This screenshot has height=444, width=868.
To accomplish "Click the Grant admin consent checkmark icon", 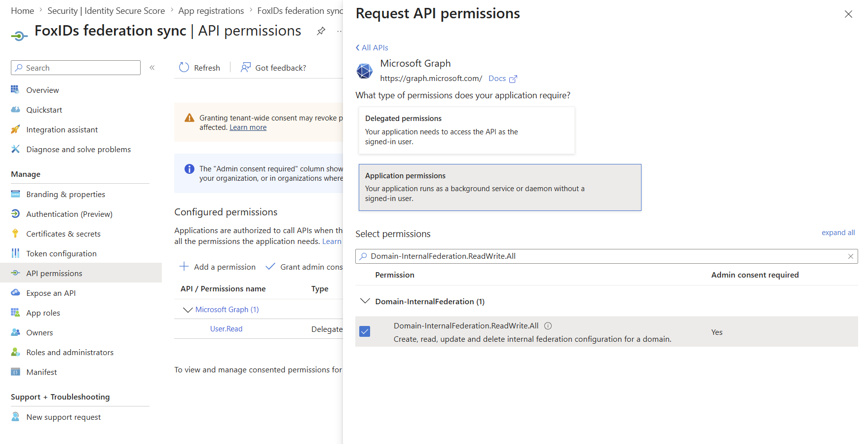I will [270, 267].
